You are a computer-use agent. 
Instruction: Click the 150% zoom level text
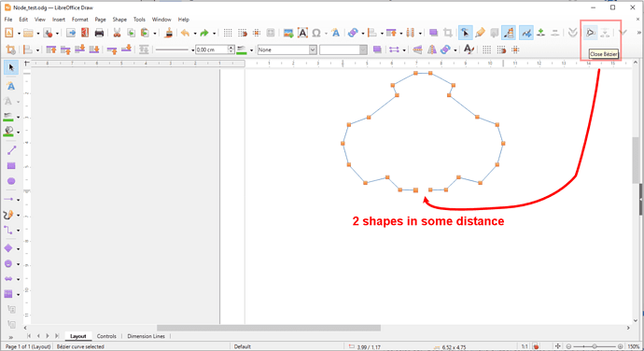[634, 346]
